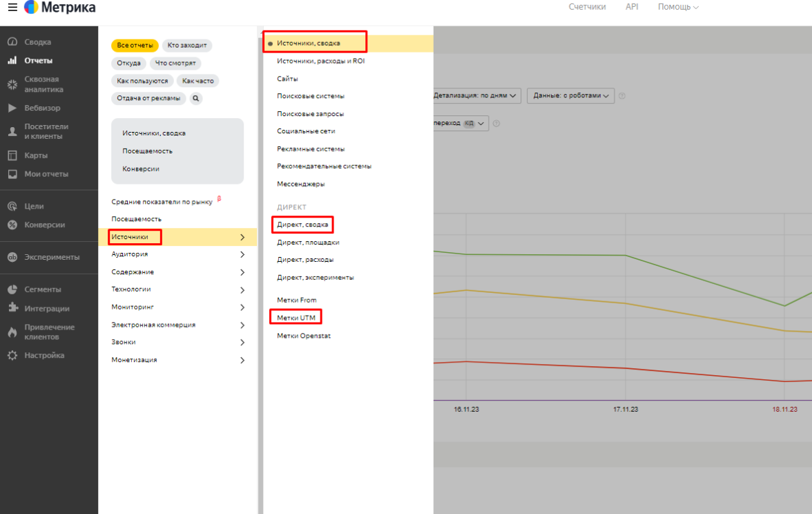Toggle the Отдача от рекламы filter chip
The width and height of the screenshot is (812, 514).
pos(148,98)
